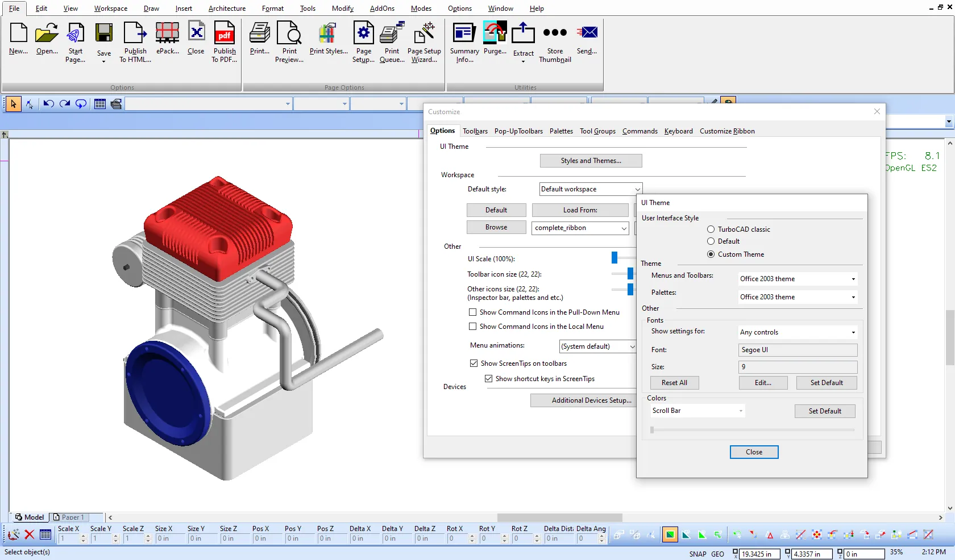Click the UI Scale slider handle
Viewport: 955px width, 560px height.
[614, 258]
